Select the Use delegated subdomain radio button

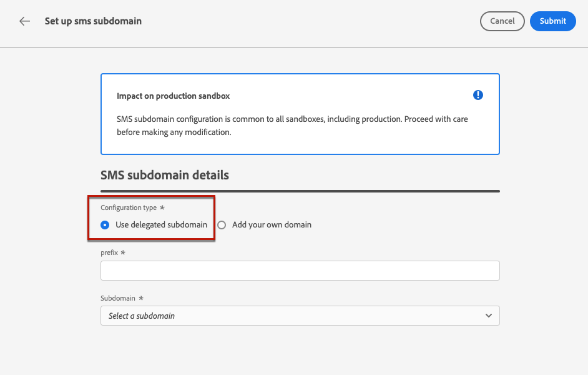pyautogui.click(x=105, y=225)
